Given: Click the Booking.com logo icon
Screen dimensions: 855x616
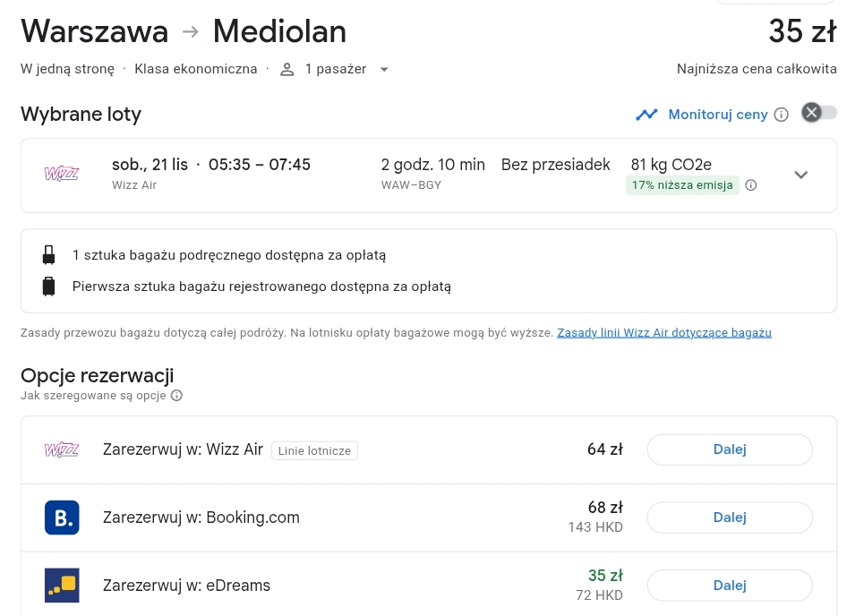Looking at the screenshot, I should [62, 518].
